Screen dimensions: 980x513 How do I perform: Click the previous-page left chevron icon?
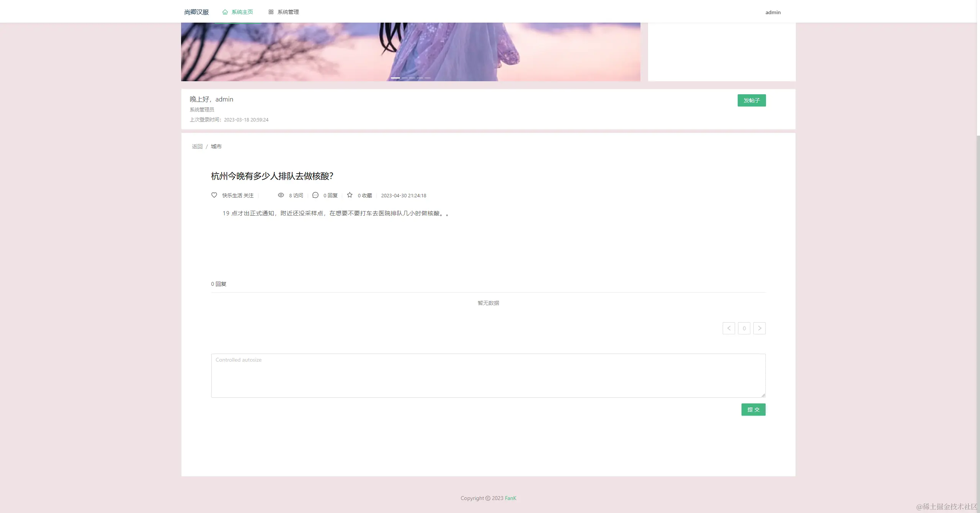[x=728, y=328]
